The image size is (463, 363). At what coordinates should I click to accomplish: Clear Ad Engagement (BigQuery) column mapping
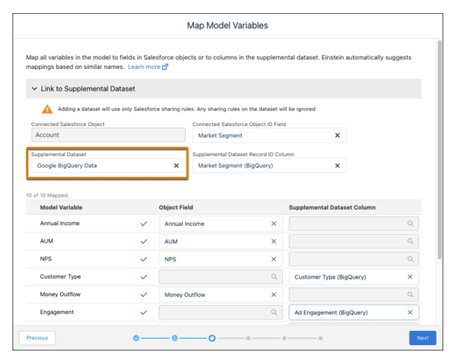(410, 312)
